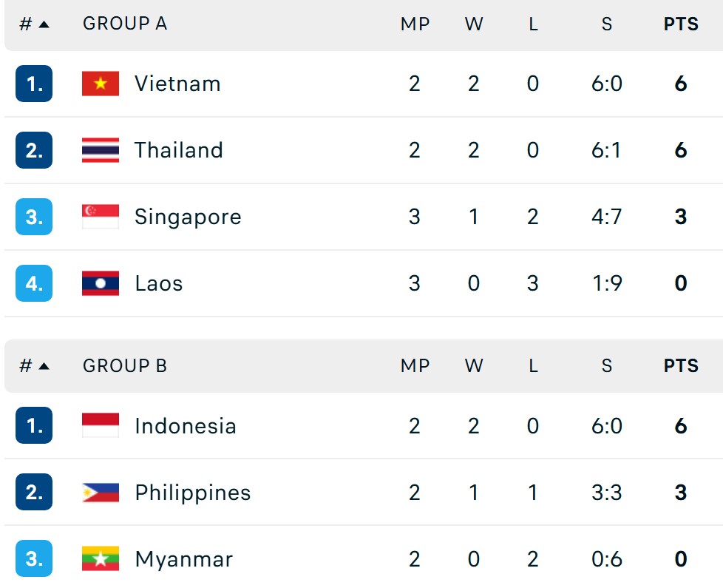Screen dimensions: 723x588
Task: Click the S column header in Group B
Action: [606, 365]
